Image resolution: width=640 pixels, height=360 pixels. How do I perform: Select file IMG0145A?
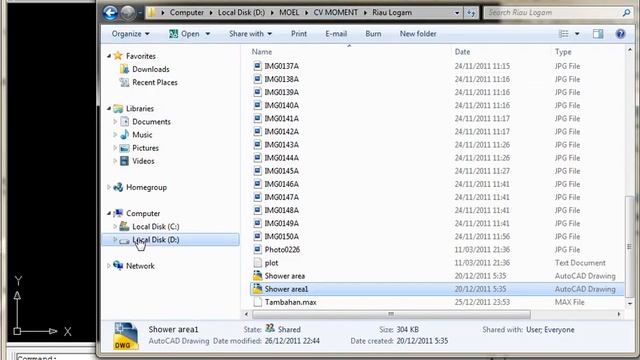(282, 171)
